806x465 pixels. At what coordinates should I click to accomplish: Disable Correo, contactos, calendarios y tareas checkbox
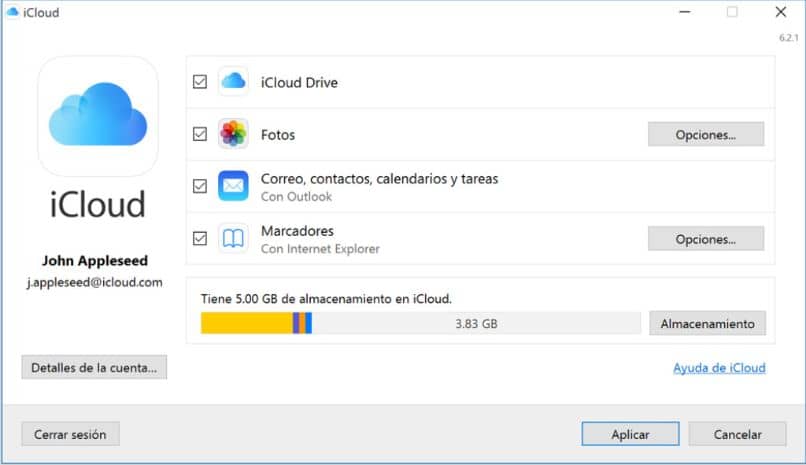[200, 186]
